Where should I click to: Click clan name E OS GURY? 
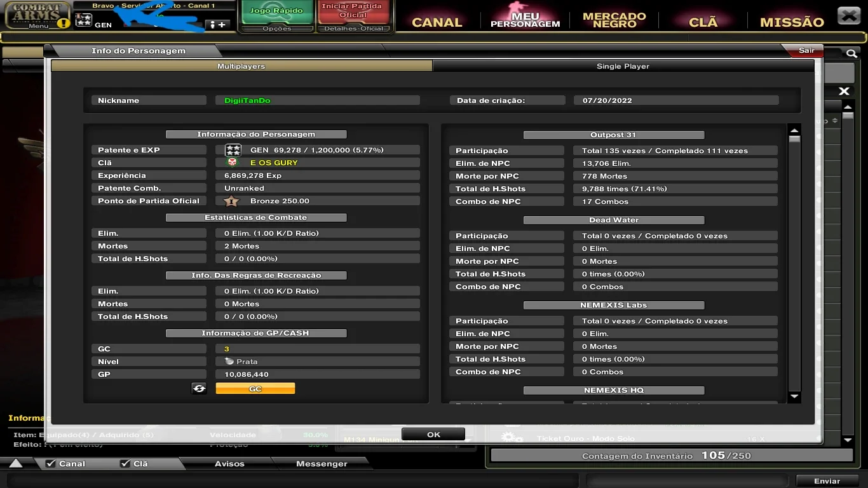click(x=274, y=163)
